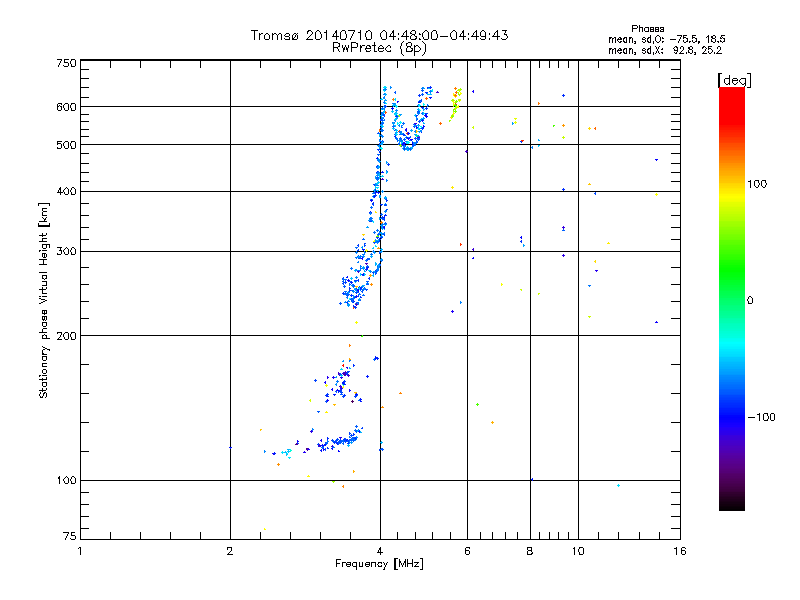
Task: Click the 'Frequency [MHz]' axis label
Action: pos(379,564)
